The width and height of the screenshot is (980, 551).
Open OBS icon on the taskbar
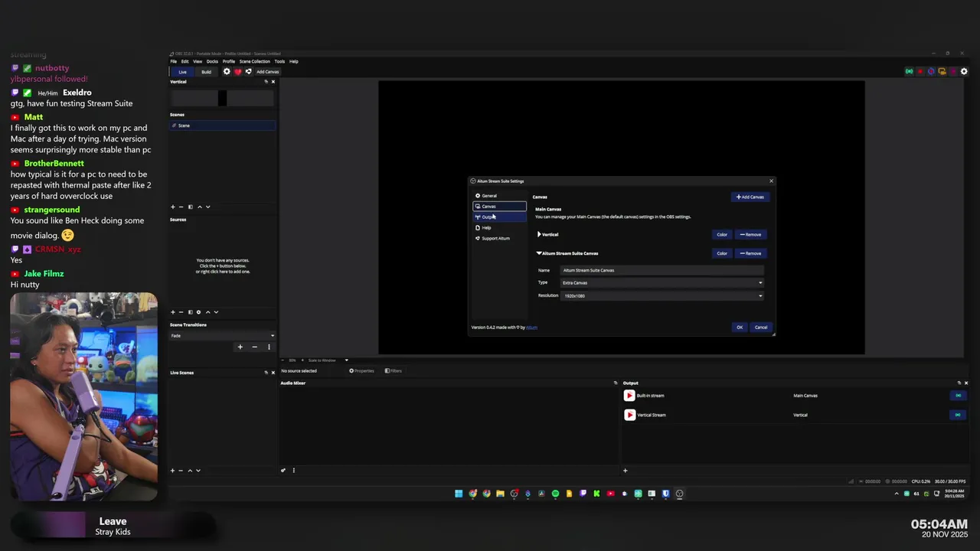click(679, 494)
